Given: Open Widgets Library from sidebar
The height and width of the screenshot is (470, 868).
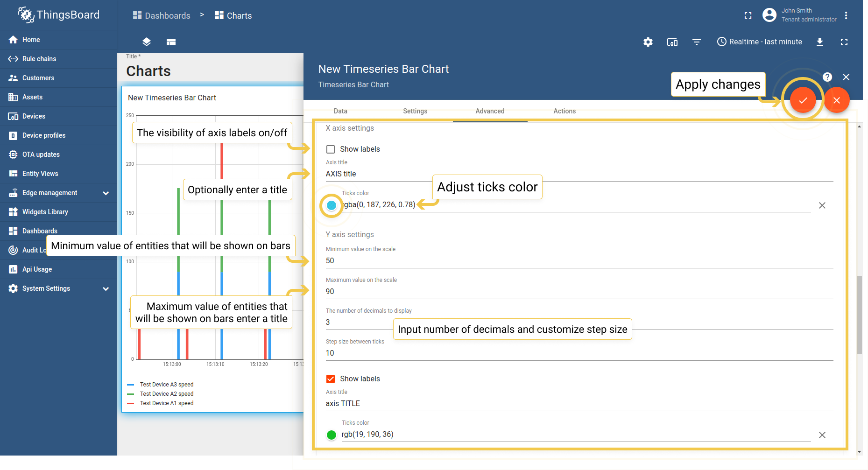Looking at the screenshot, I should (x=45, y=212).
